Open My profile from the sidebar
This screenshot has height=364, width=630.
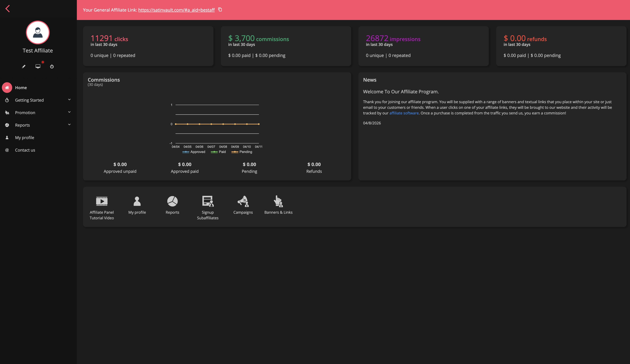25,137
